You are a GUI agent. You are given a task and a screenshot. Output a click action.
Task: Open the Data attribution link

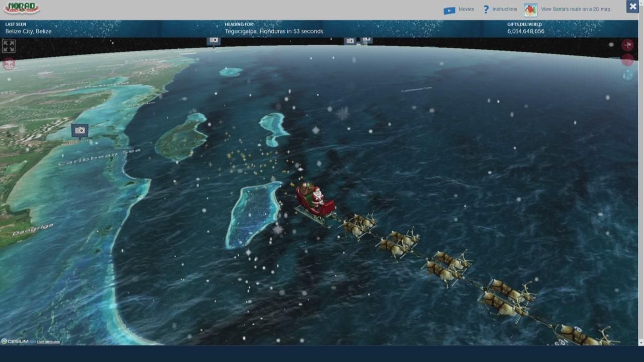48,342
